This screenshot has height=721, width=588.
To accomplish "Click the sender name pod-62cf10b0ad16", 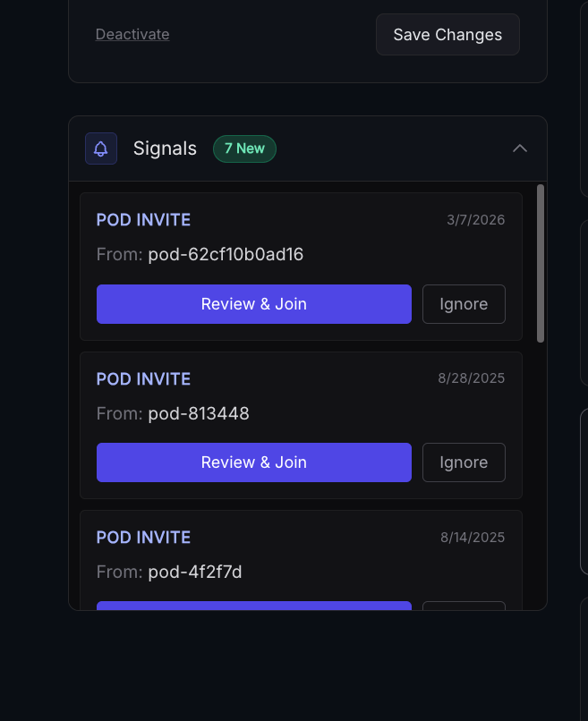I will pos(226,255).
